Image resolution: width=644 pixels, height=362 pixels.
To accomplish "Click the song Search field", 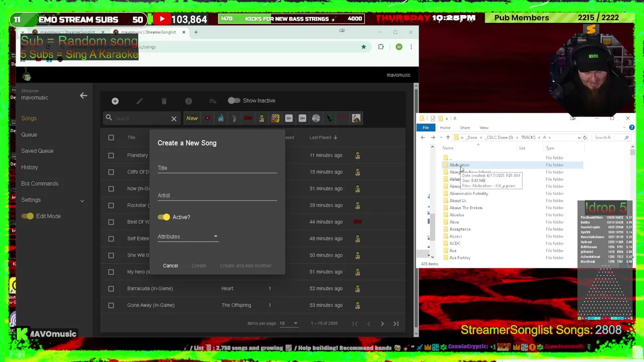I will pyautogui.click(x=142, y=119).
